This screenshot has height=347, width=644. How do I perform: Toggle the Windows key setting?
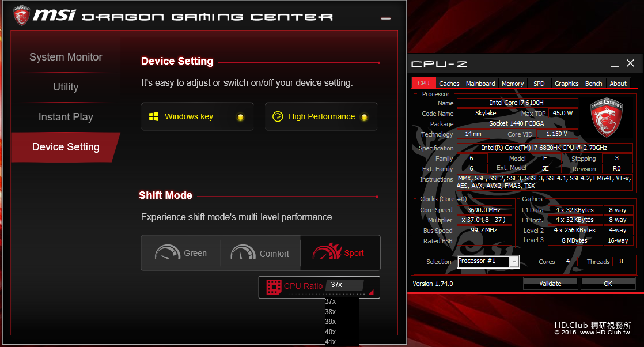[x=197, y=117]
